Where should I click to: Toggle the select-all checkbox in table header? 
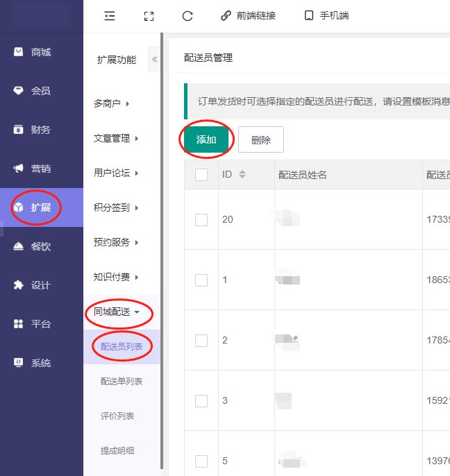click(x=201, y=175)
